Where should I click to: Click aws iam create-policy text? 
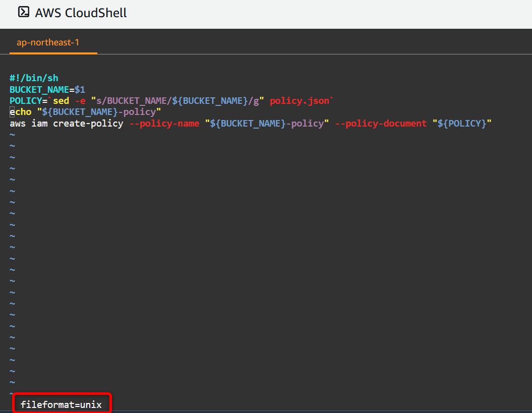point(67,123)
